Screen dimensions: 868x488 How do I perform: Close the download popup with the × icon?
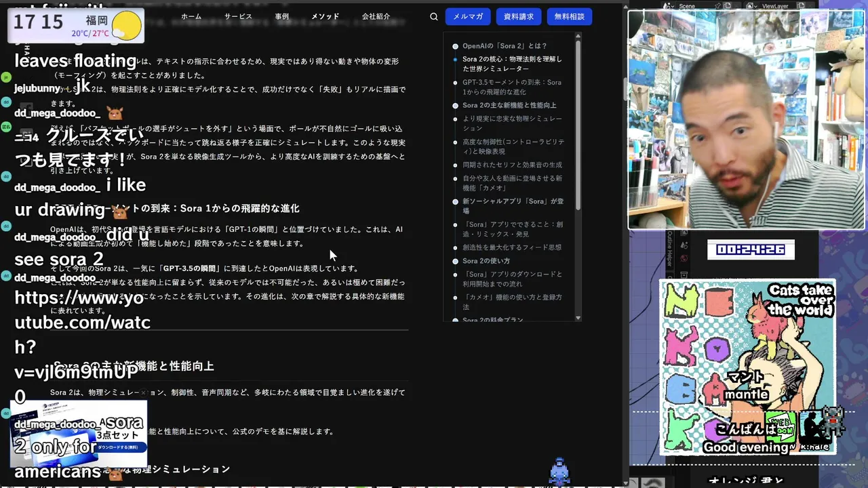tap(144, 392)
